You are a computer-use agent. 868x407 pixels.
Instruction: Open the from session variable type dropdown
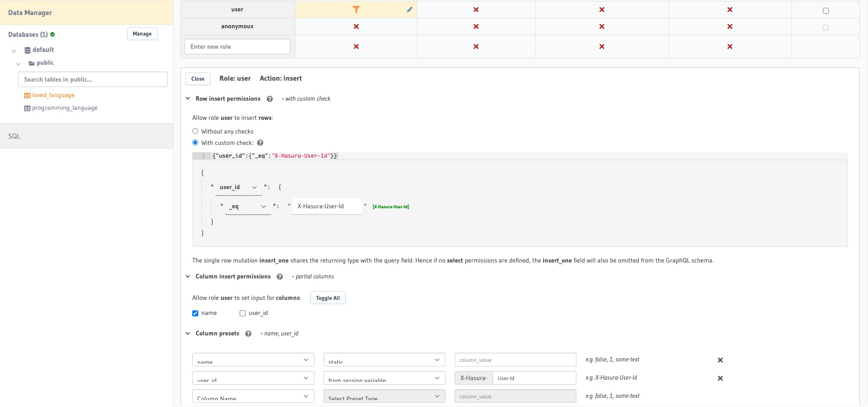click(384, 378)
